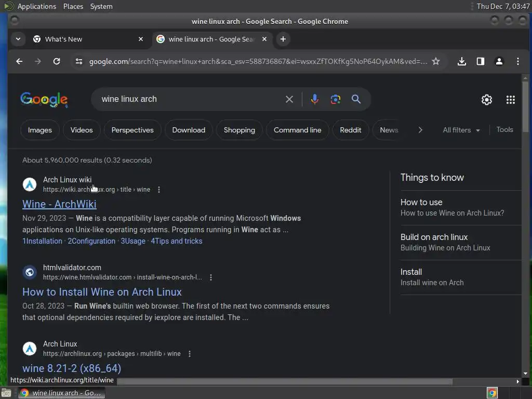Expand the Install topic
This screenshot has width=532, height=399.
(x=460, y=277)
